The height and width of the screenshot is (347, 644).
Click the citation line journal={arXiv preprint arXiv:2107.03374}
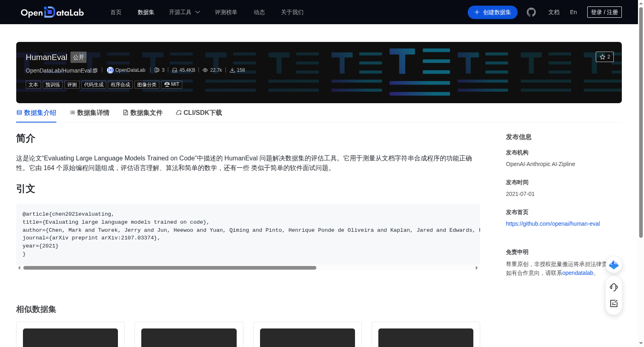[91, 238]
